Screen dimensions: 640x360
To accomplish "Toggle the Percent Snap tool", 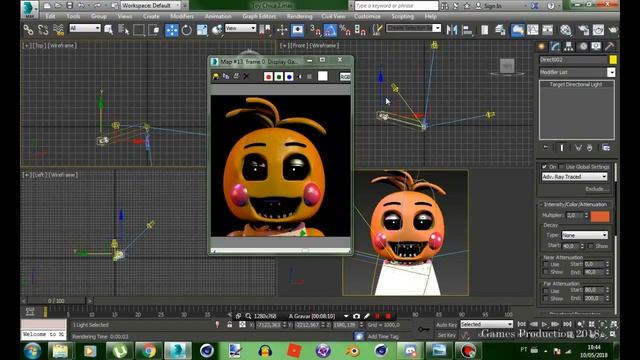I will [345, 30].
